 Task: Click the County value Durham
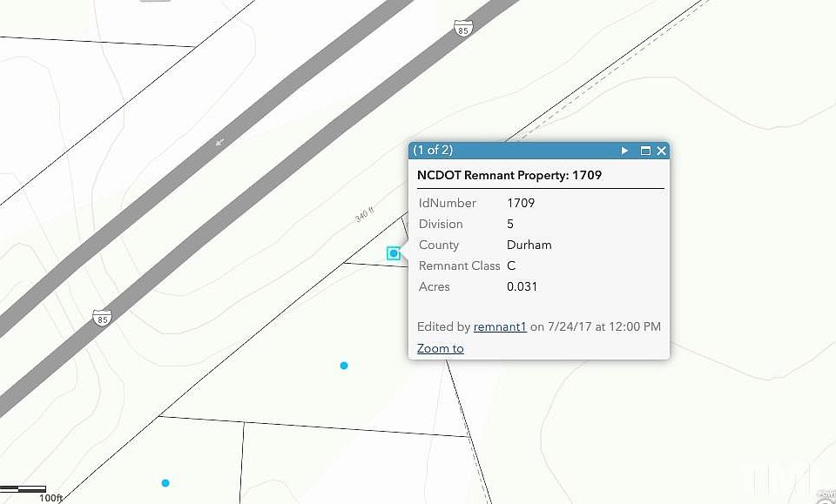pyautogui.click(x=529, y=245)
